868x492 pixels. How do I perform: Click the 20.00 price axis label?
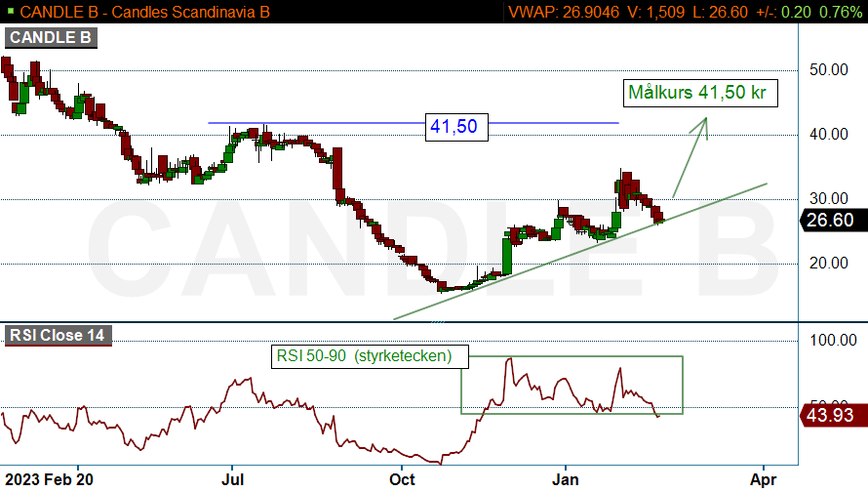[829, 263]
